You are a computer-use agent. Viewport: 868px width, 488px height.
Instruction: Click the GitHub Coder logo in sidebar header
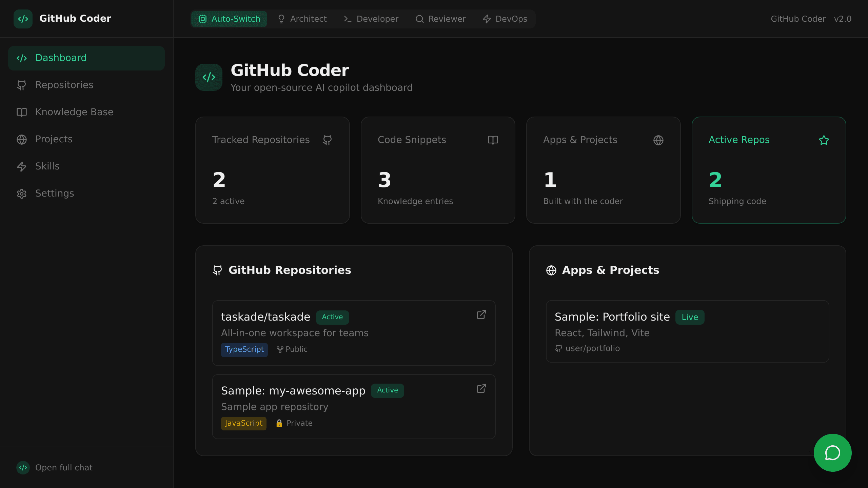pyautogui.click(x=23, y=19)
